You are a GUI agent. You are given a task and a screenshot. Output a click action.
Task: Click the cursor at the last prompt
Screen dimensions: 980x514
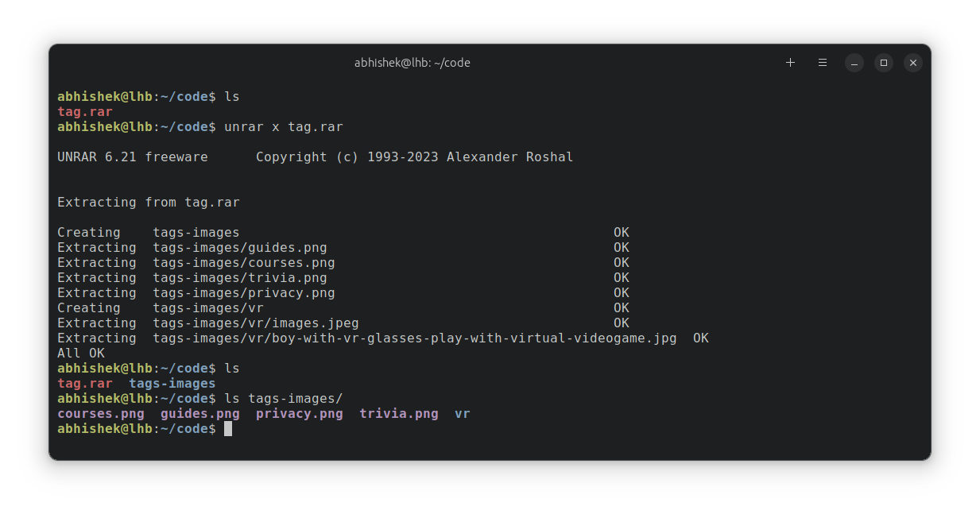228,429
